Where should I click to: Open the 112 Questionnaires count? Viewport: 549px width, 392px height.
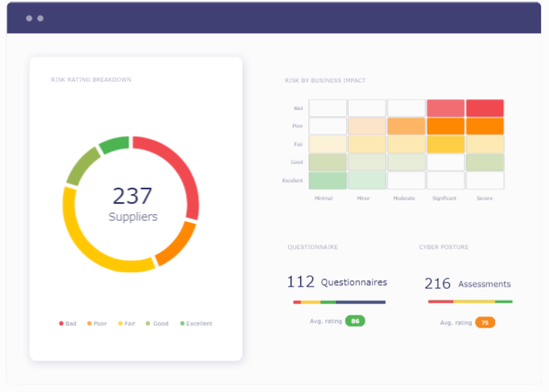pos(336,282)
